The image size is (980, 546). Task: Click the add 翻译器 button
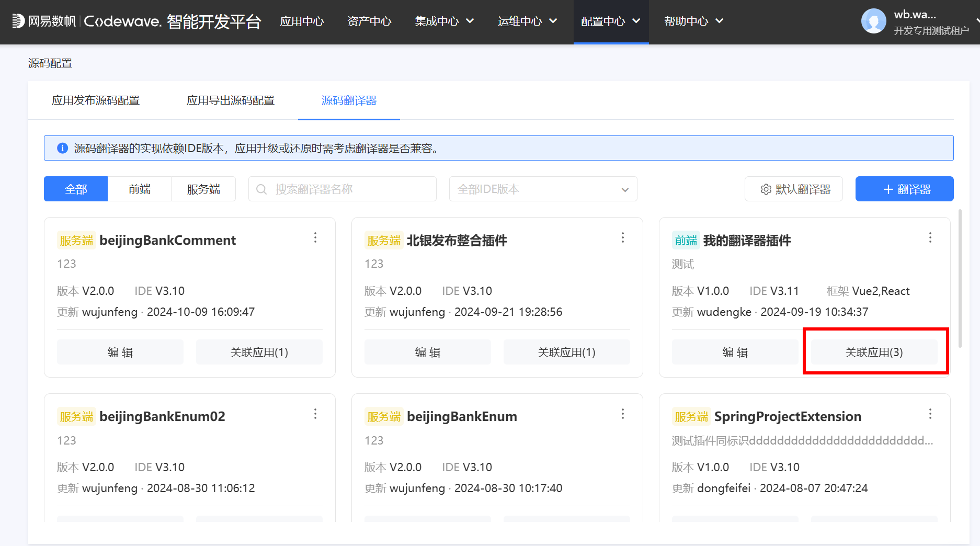coord(904,189)
